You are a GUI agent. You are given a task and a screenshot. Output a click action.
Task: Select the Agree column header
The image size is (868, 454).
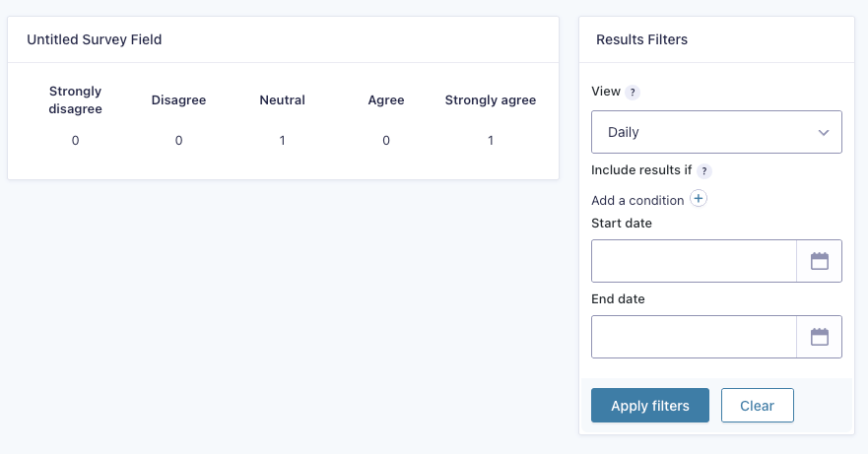tap(386, 100)
